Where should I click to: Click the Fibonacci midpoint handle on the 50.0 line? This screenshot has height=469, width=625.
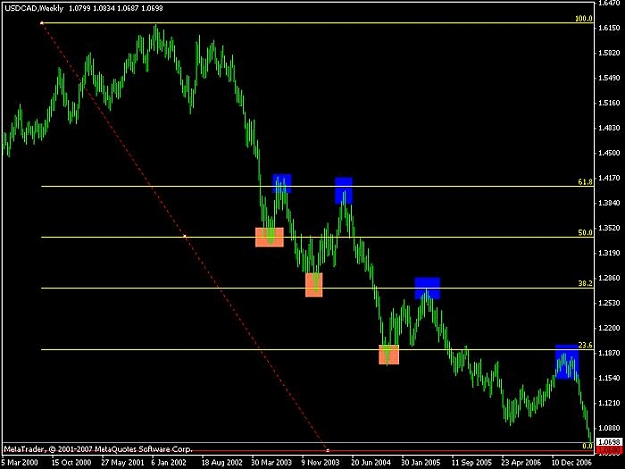point(185,236)
